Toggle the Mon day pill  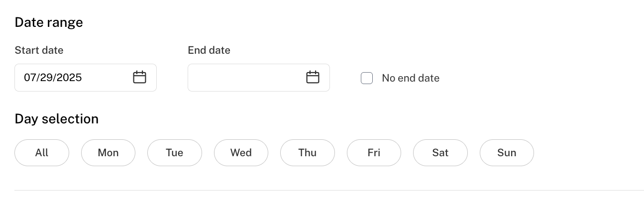pyautogui.click(x=108, y=153)
